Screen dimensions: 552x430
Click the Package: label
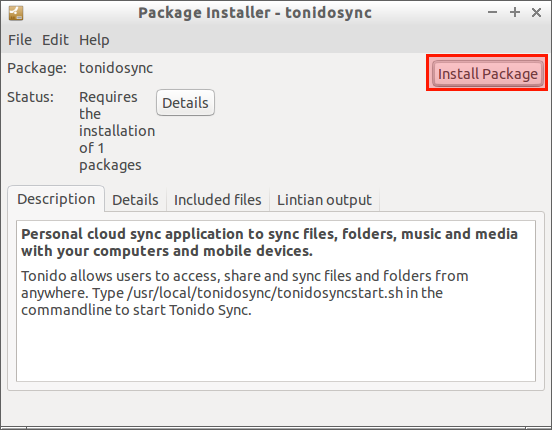(x=37, y=68)
